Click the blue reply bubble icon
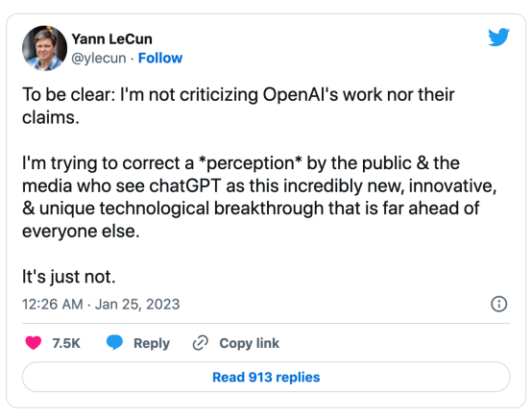532x418 pixels. (114, 342)
